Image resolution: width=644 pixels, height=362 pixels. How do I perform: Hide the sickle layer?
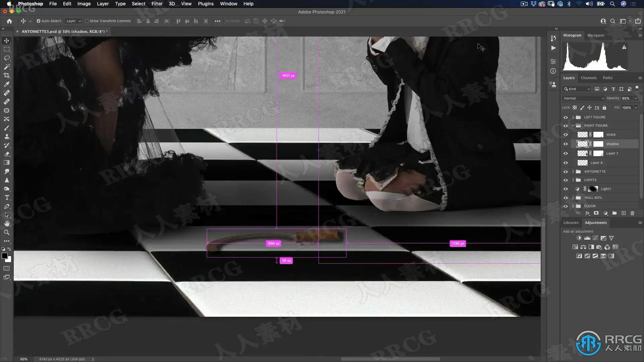(566, 134)
